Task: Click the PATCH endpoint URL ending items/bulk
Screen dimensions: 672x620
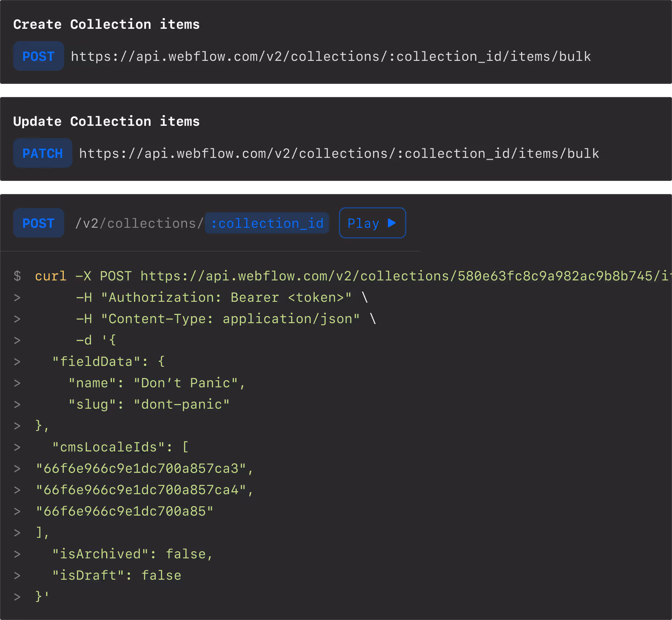Action: click(339, 153)
